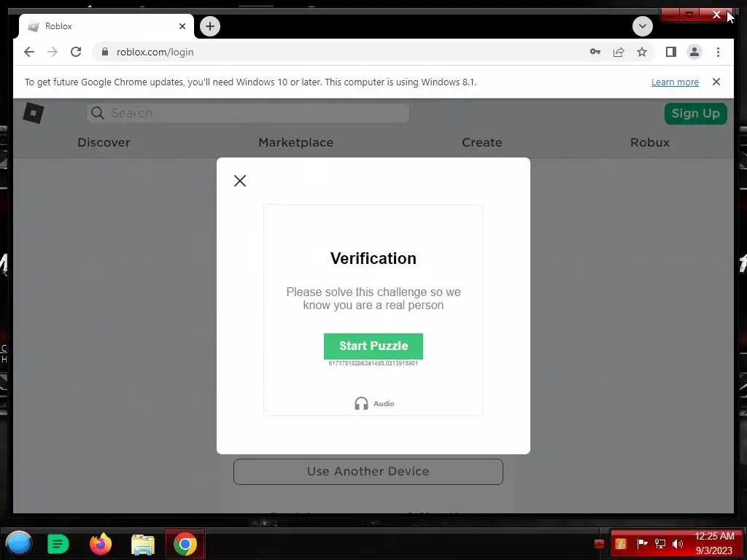Open a new tab with plus button
The image size is (747, 560).
click(x=210, y=26)
